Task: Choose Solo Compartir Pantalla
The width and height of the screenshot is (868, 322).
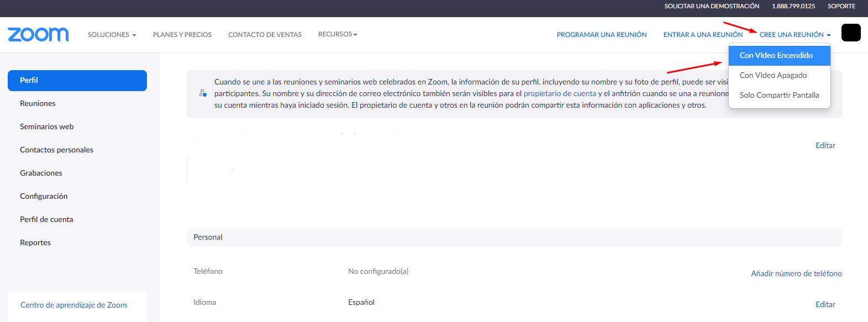Action: click(780, 95)
